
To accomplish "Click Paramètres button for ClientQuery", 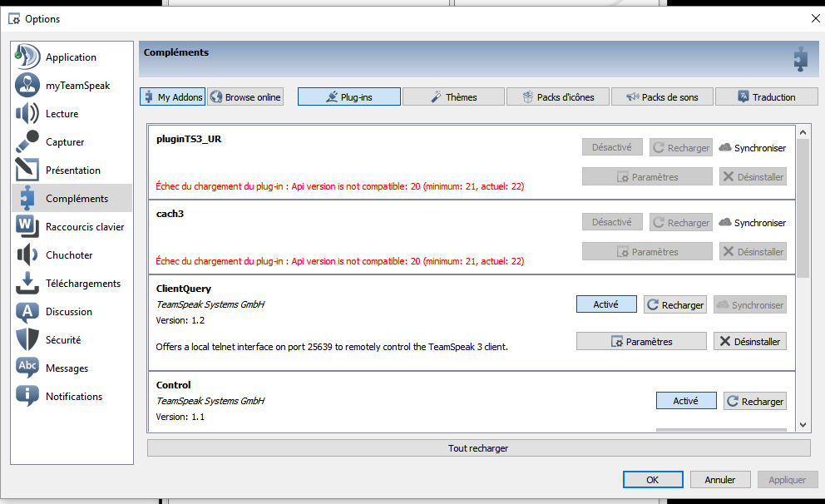I will pyautogui.click(x=641, y=342).
